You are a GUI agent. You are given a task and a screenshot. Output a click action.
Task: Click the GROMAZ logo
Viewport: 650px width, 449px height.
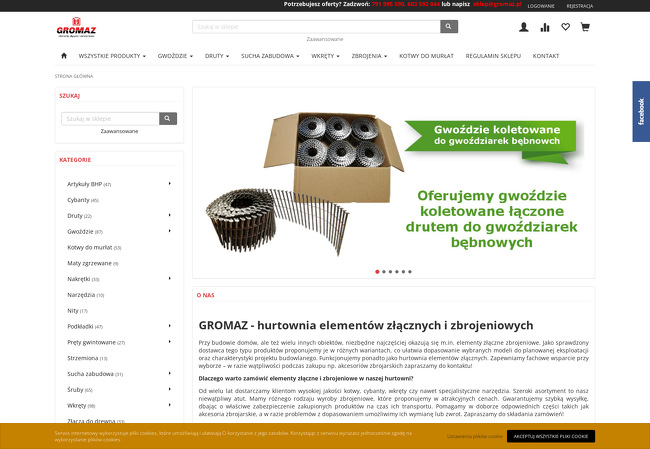coord(76,27)
